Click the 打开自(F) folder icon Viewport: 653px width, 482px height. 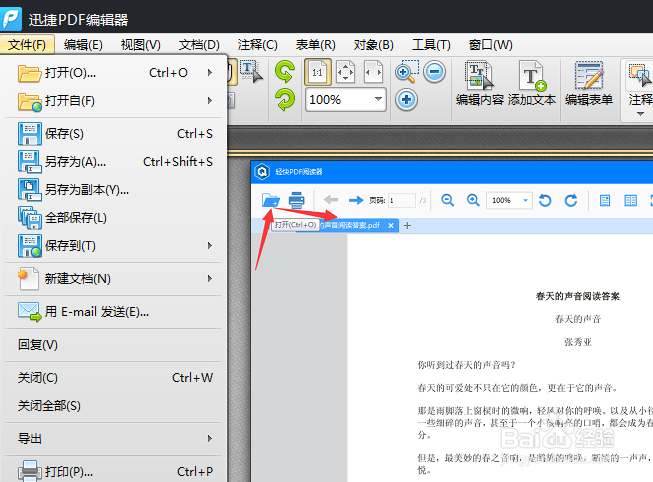[x=30, y=102]
